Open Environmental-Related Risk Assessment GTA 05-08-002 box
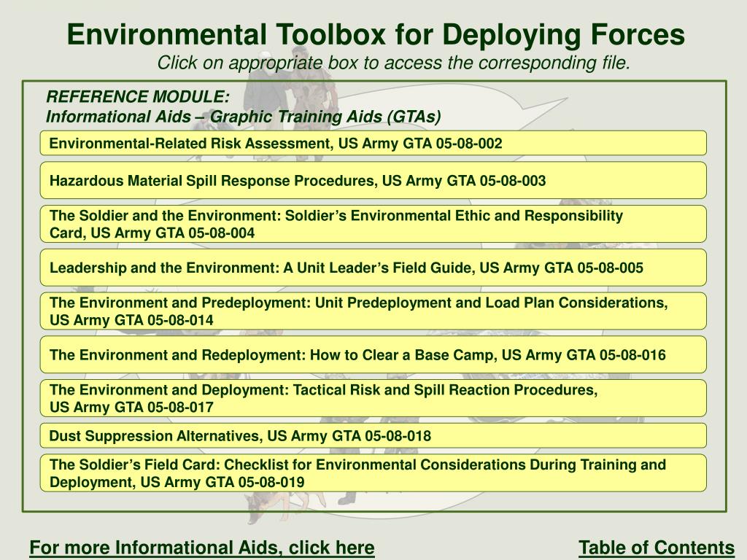This screenshot has height=560, width=747. tap(373, 144)
